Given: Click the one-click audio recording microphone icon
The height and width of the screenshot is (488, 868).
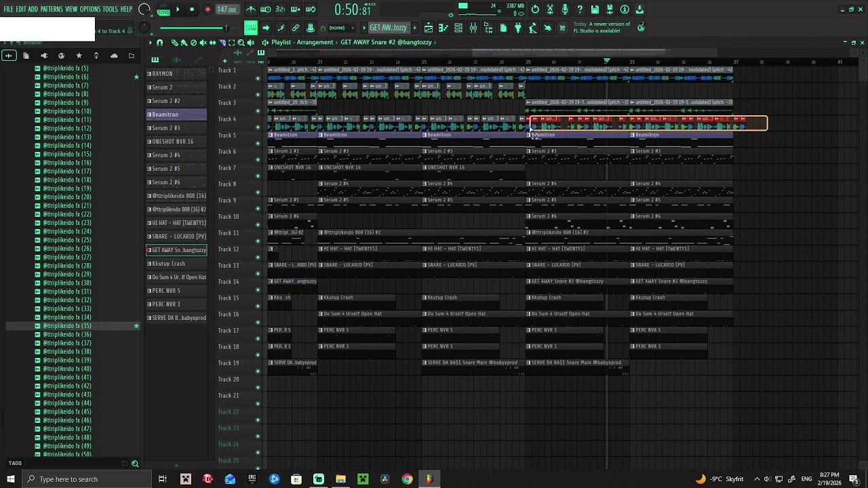Looking at the screenshot, I should (x=565, y=9).
